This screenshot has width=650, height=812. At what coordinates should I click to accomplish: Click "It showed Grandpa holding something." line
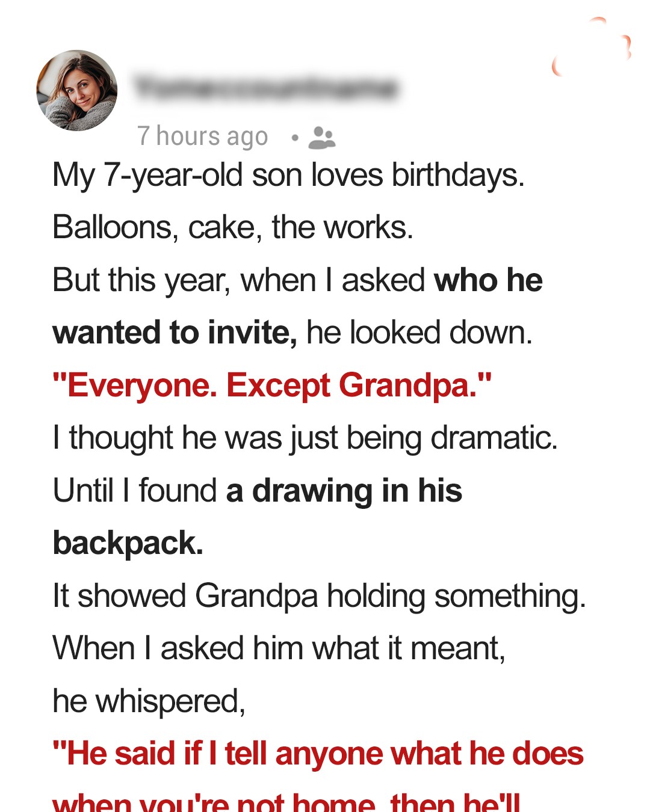(319, 596)
